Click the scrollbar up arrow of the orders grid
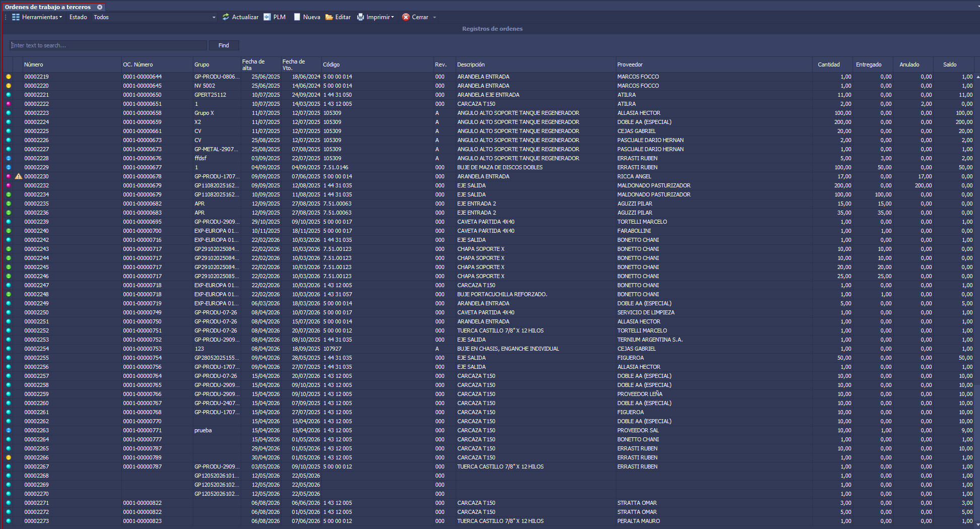Image resolution: width=980 pixels, height=529 pixels. pos(977,77)
